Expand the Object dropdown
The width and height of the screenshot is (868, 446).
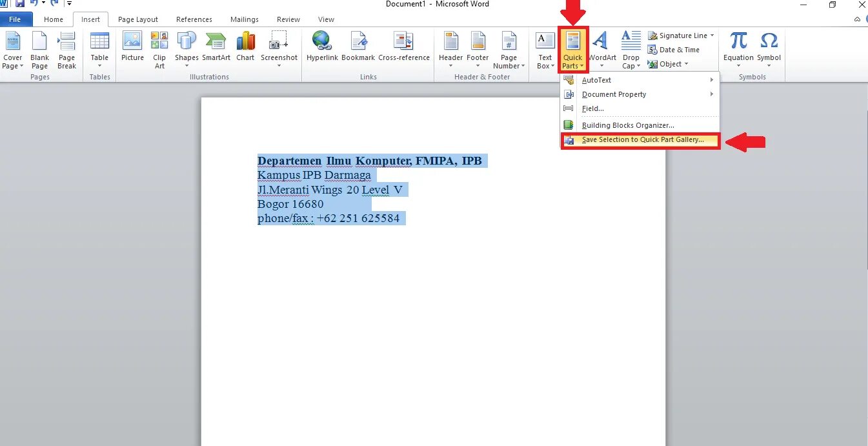coord(686,64)
